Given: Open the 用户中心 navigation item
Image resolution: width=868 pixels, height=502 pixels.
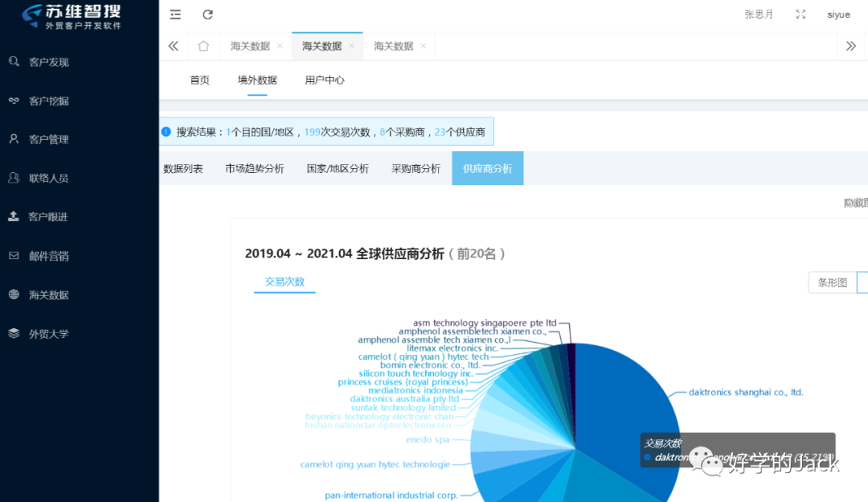Looking at the screenshot, I should click(x=325, y=80).
